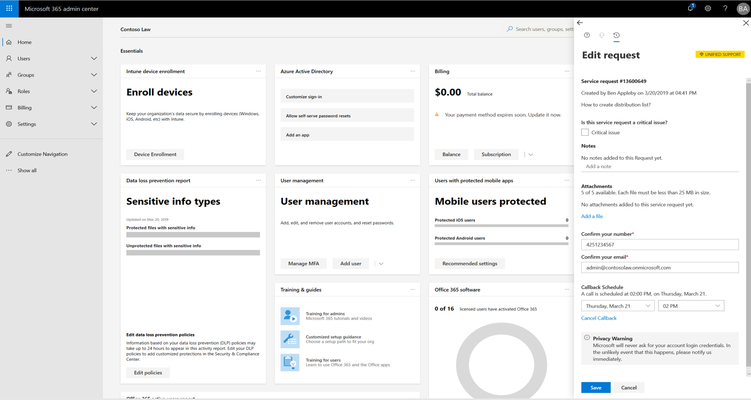Open the notifications bell icon

pyautogui.click(x=691, y=8)
